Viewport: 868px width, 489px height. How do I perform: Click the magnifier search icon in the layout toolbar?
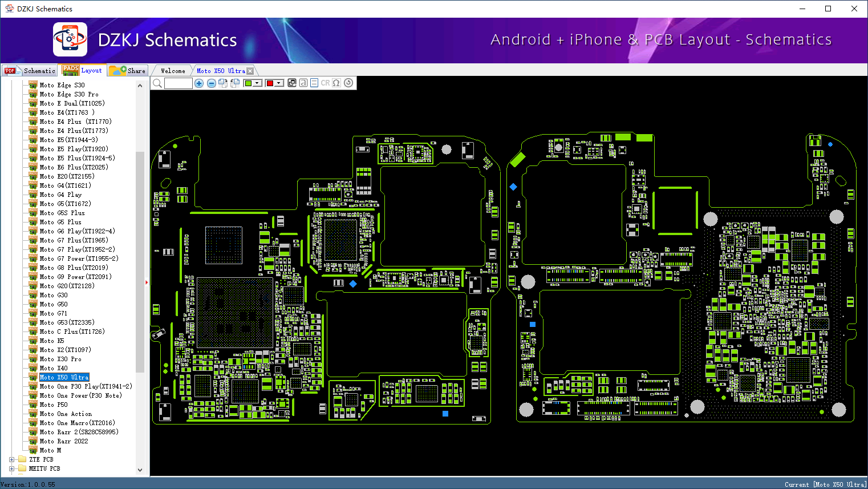click(x=157, y=83)
